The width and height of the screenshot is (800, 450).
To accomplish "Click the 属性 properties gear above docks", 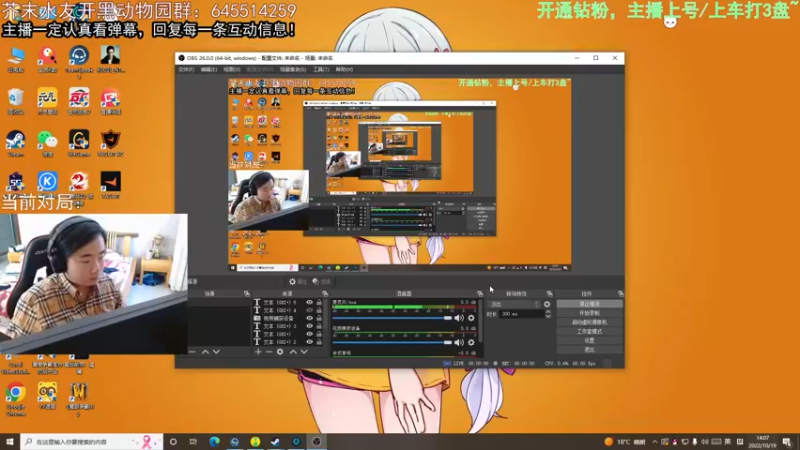I will click(x=297, y=282).
